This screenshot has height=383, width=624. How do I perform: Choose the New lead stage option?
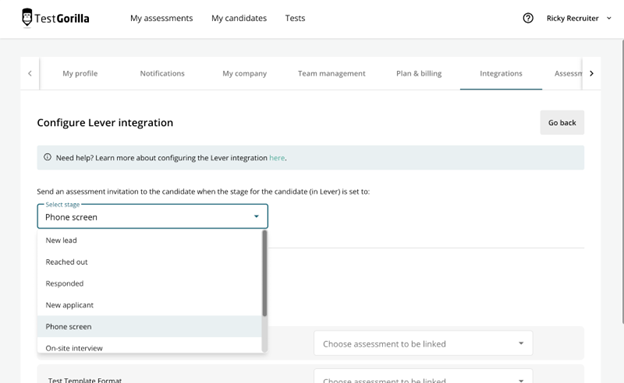click(149, 240)
